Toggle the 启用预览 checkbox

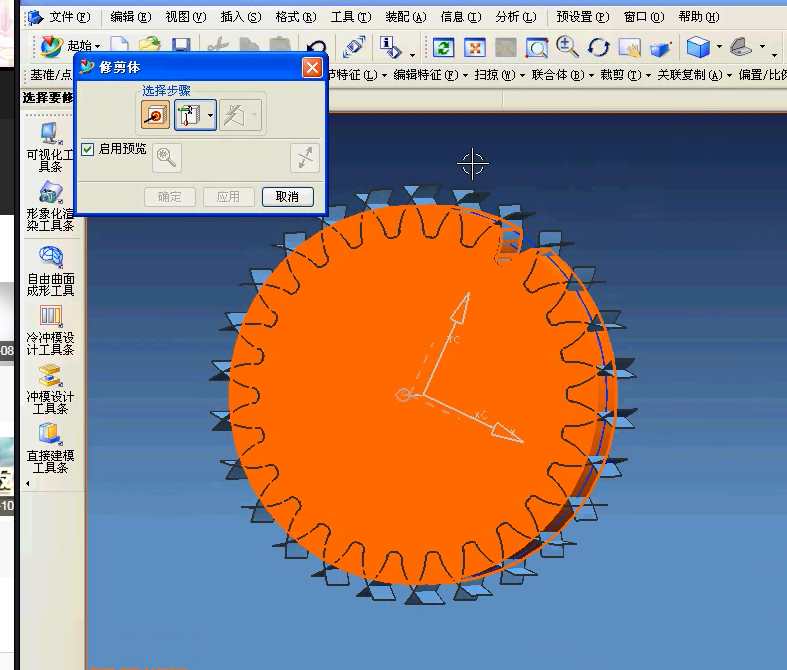[87, 149]
